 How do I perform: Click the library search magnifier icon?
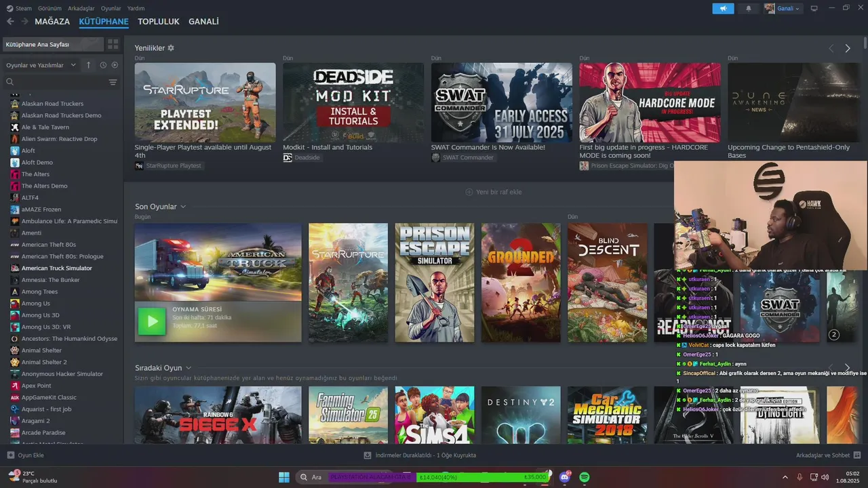tap(10, 82)
